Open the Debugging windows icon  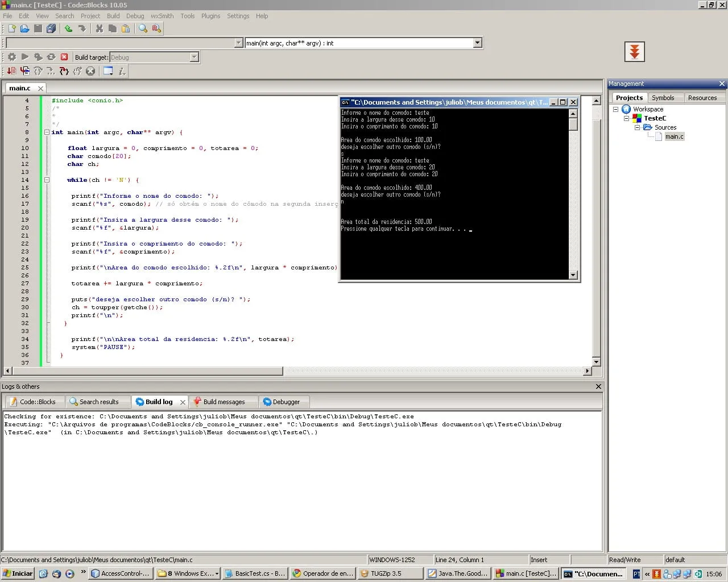tap(107, 71)
